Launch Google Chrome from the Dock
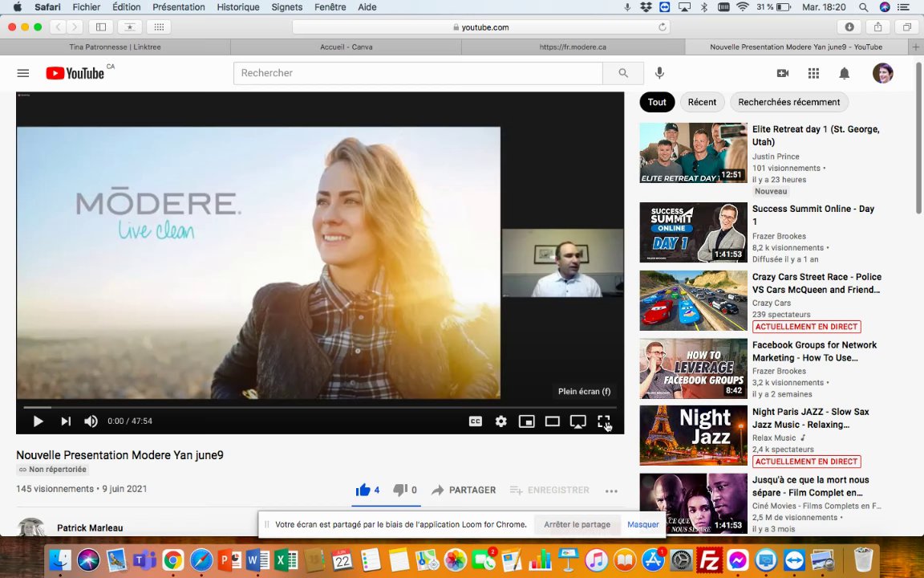Image resolution: width=924 pixels, height=578 pixels. click(173, 560)
